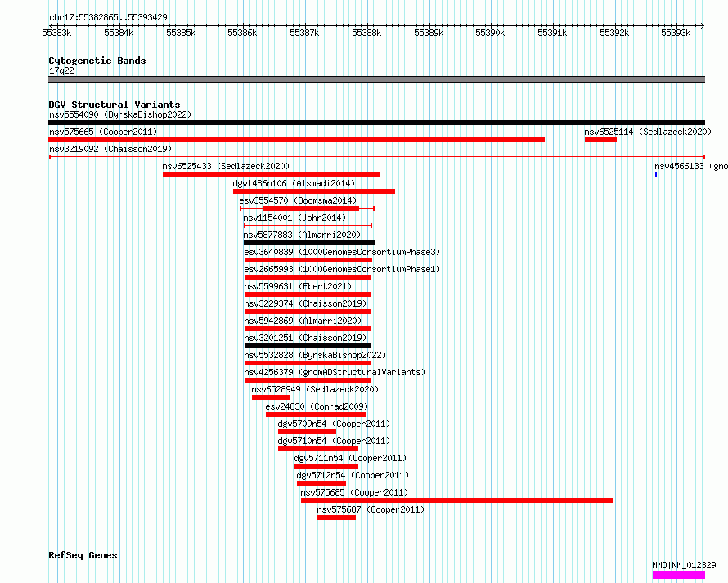This screenshot has height=583, width=728.
Task: Select the nsv6528949 (Sedlazeck2020) label
Action: tap(315, 389)
